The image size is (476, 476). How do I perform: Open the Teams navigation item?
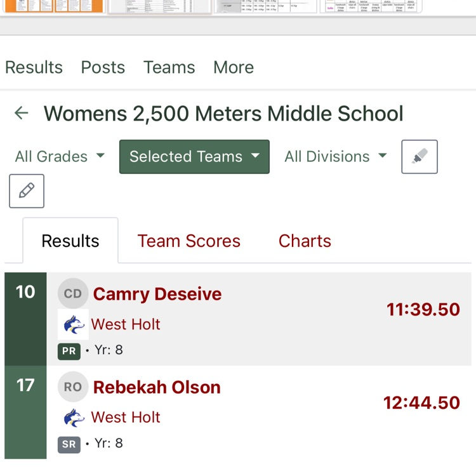click(x=169, y=67)
